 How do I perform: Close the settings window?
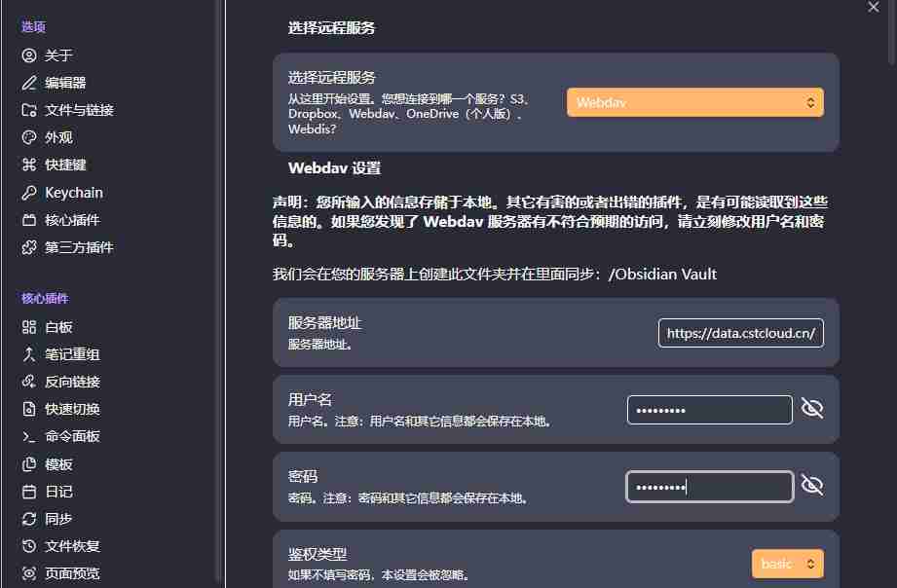[874, 8]
